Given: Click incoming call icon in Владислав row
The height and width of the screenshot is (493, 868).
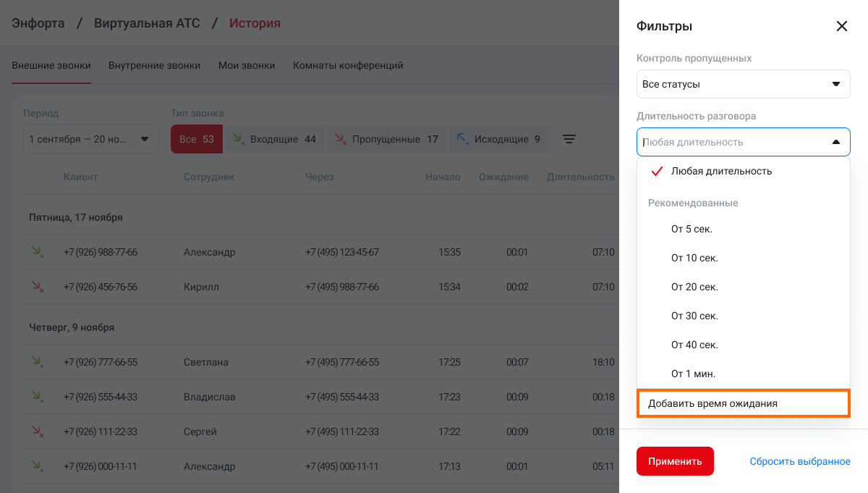Looking at the screenshot, I should 36,397.
